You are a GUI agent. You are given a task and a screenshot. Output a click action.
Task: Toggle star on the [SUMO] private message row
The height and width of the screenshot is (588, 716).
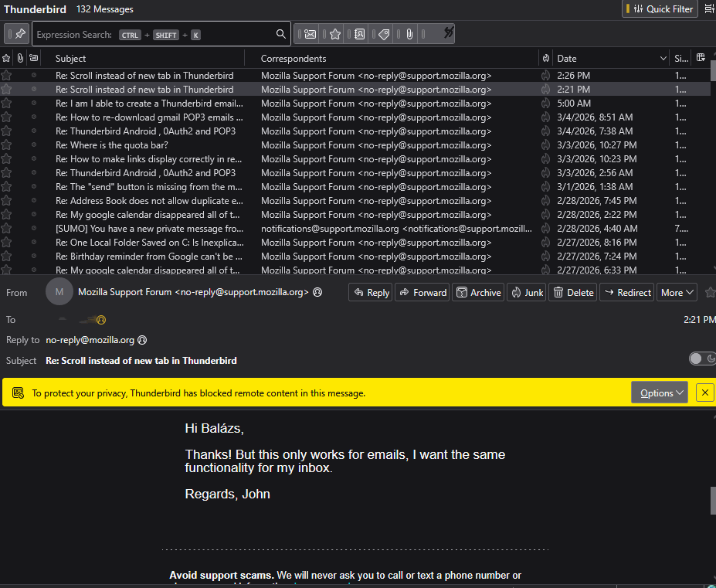coord(6,229)
